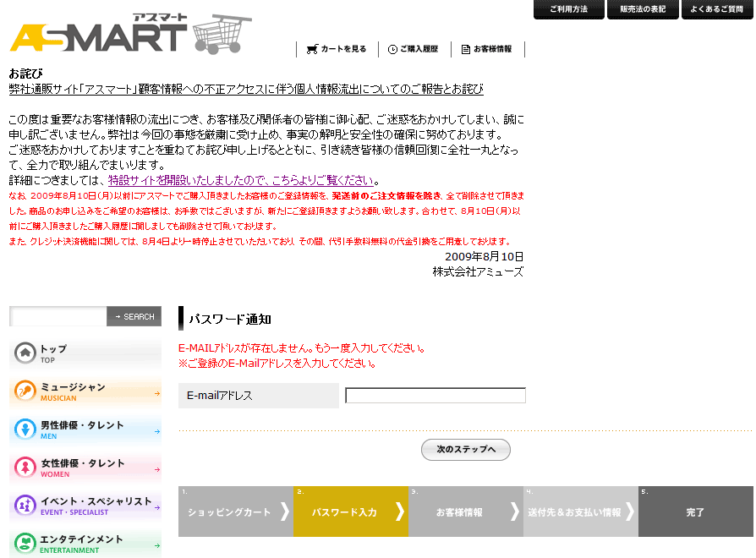Click the 次のステップへ button
This screenshot has height=558, width=756.
tap(466, 450)
